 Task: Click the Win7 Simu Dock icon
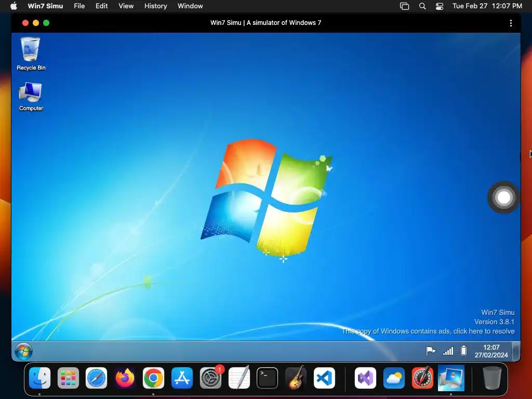(x=451, y=378)
